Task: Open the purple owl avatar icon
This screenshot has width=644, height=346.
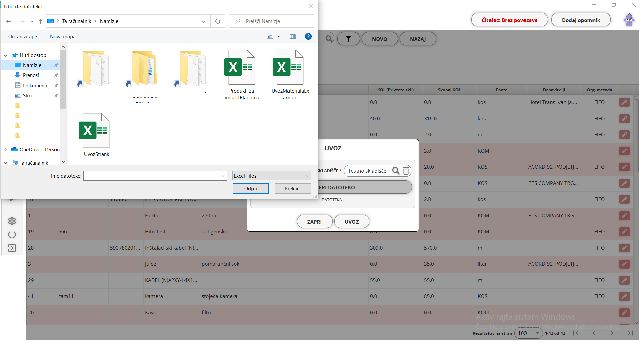Action: click(x=629, y=20)
